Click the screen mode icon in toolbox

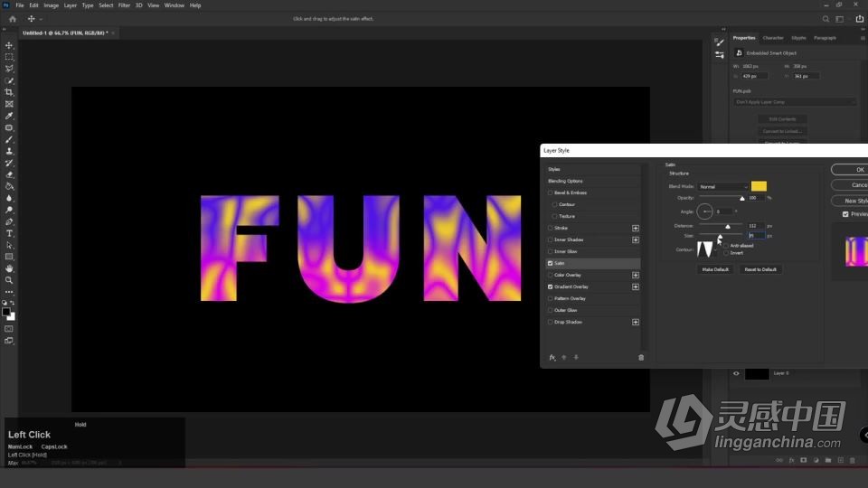(x=9, y=341)
